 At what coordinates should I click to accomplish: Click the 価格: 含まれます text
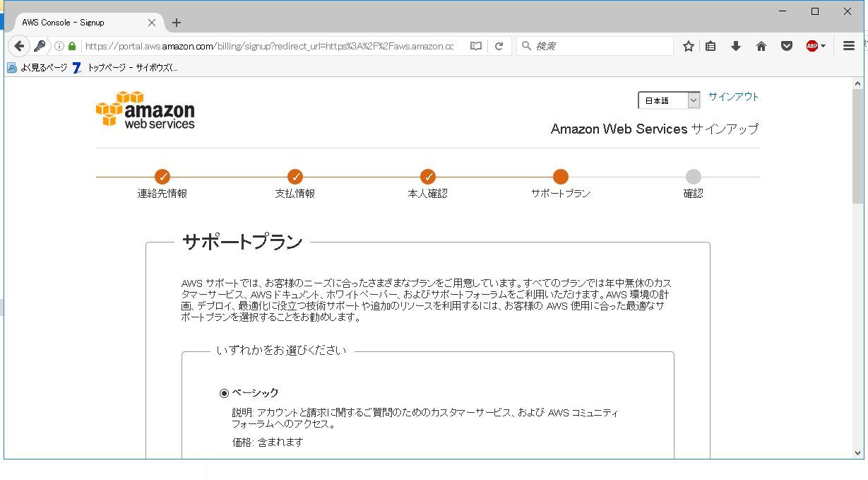pos(268,443)
